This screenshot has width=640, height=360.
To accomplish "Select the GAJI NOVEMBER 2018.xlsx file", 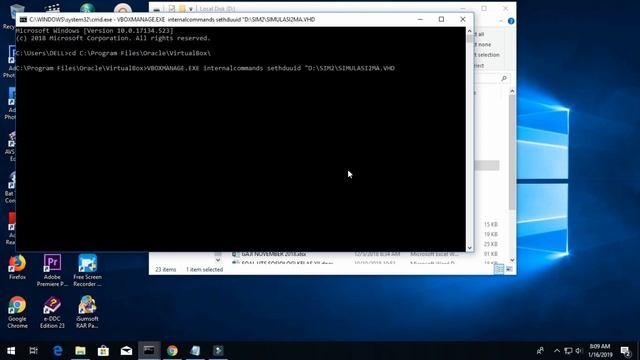I will 273,254.
